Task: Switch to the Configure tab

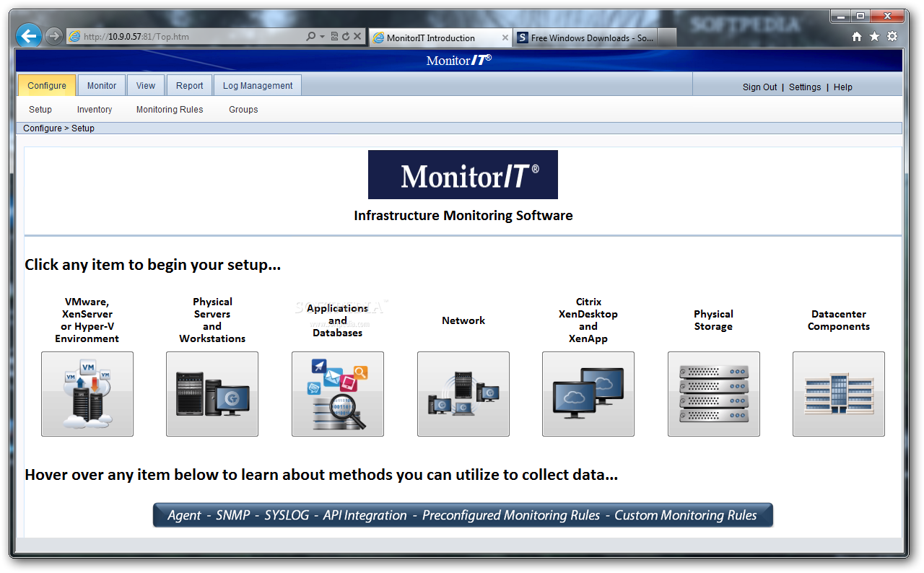Action: [x=47, y=85]
